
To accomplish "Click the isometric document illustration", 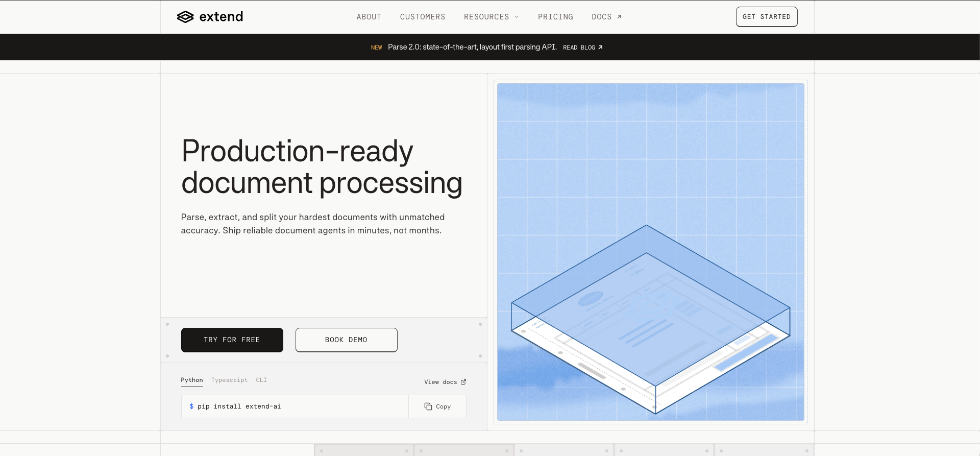I will click(651, 319).
